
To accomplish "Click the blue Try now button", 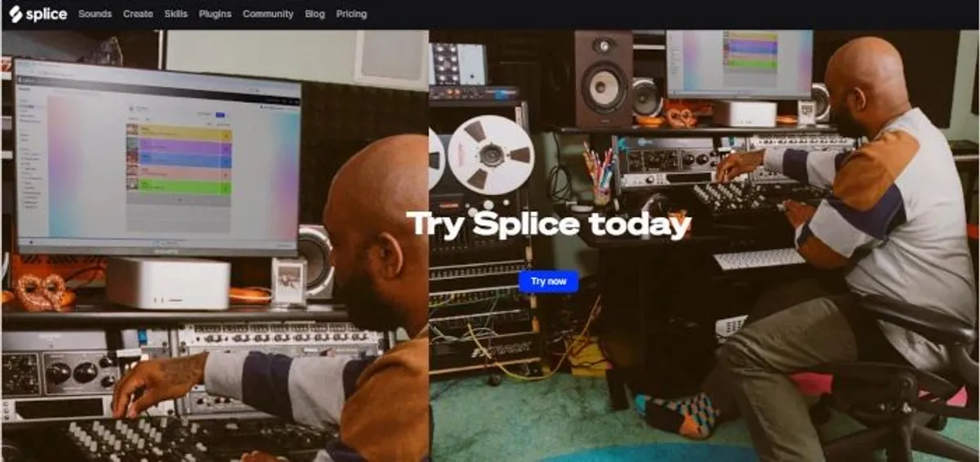I will [548, 282].
